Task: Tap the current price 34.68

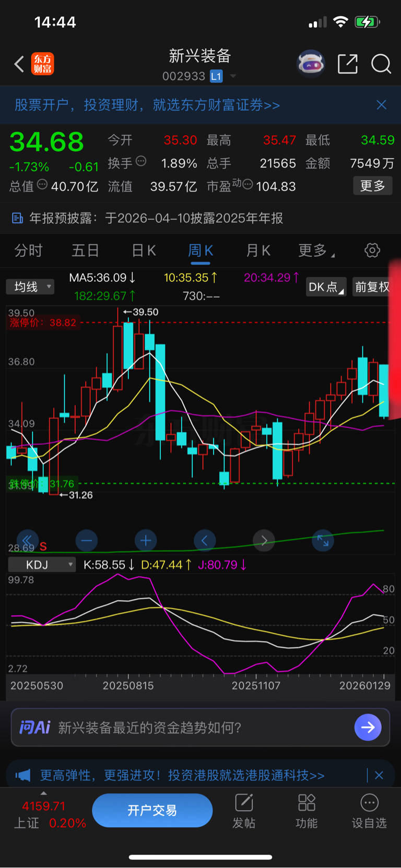Action: click(x=46, y=141)
